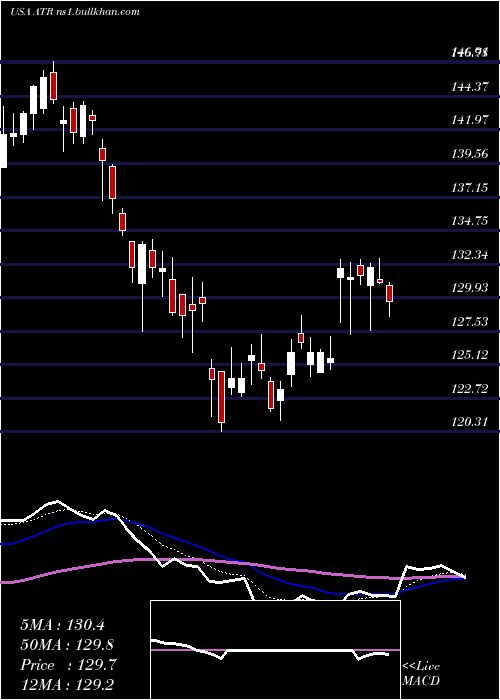Click the 125.12 price level label
This screenshot has height=700, width=500.
point(468,355)
